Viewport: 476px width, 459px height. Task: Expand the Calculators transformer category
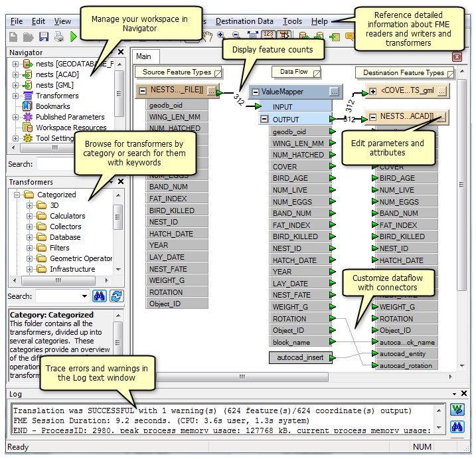30,216
